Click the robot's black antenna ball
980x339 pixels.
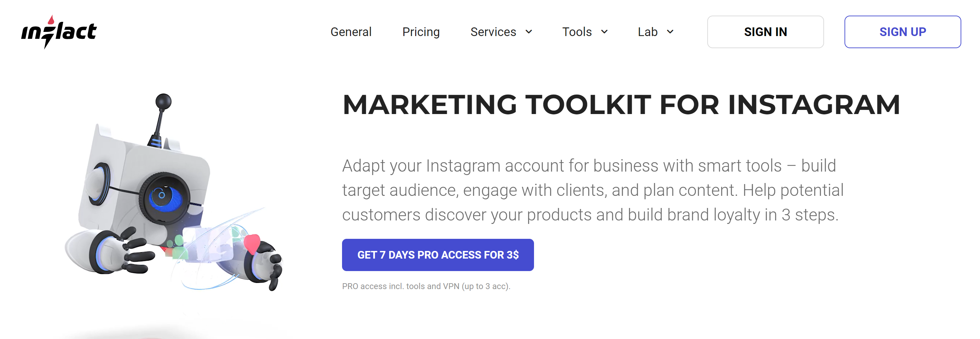click(x=164, y=102)
